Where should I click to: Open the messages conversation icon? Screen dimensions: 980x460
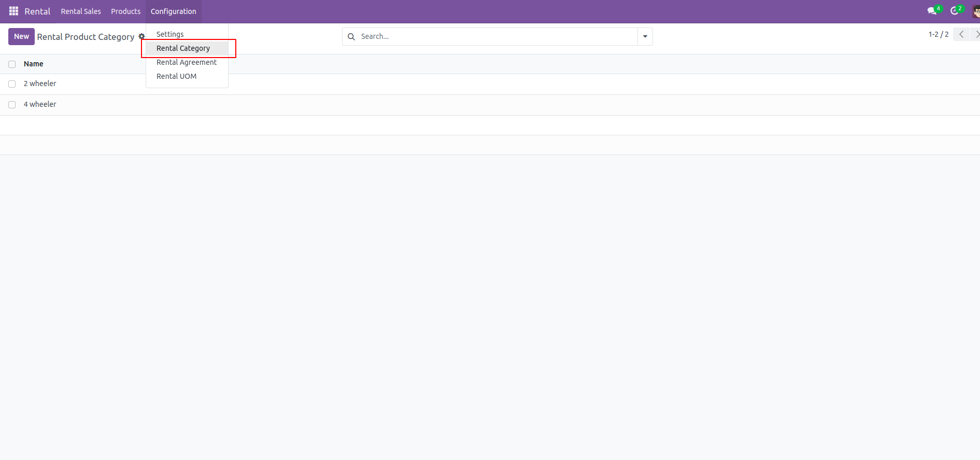(x=932, y=11)
